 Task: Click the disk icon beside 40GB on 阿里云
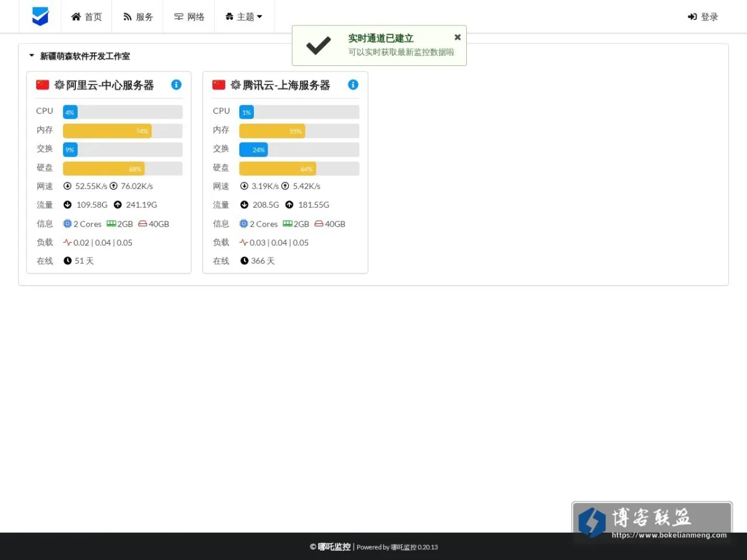click(143, 223)
